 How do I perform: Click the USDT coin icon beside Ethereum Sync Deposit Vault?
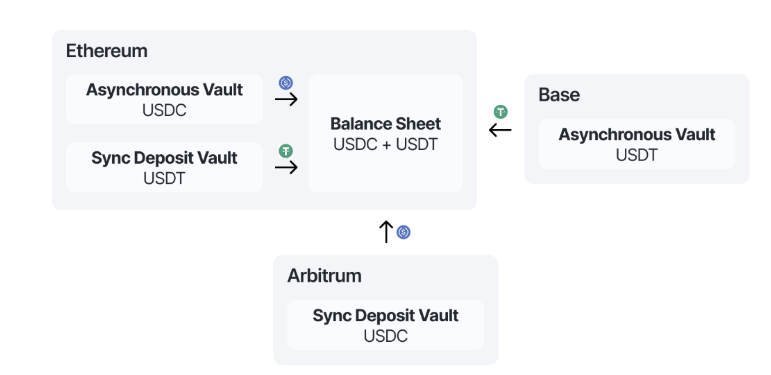(286, 151)
